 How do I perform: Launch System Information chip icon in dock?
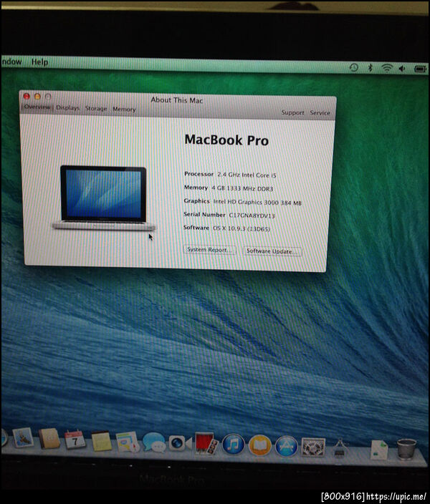point(339,447)
